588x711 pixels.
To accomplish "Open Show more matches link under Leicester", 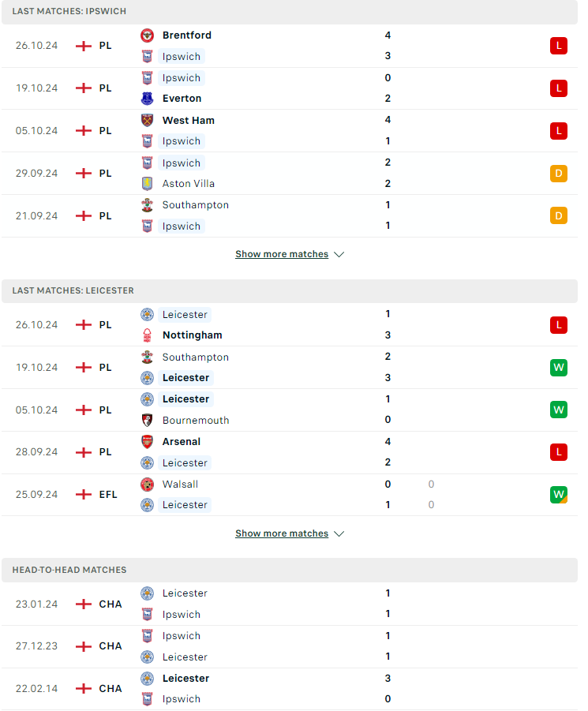I will pyautogui.click(x=282, y=533).
